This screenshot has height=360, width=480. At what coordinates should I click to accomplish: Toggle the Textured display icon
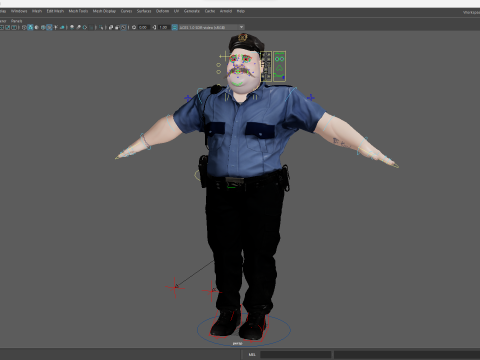(49, 27)
